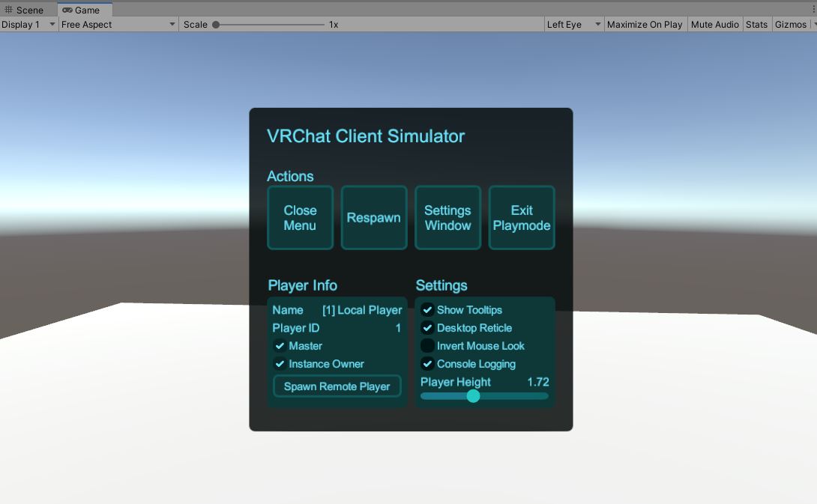
Task: Select the Game tab
Action: tap(85, 10)
